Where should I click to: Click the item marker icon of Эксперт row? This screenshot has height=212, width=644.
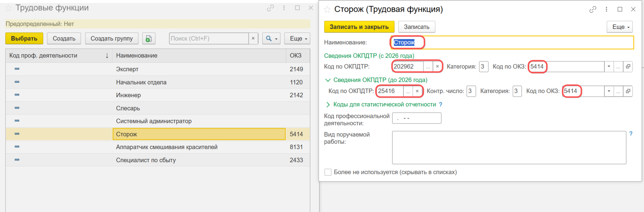pyautogui.click(x=17, y=69)
